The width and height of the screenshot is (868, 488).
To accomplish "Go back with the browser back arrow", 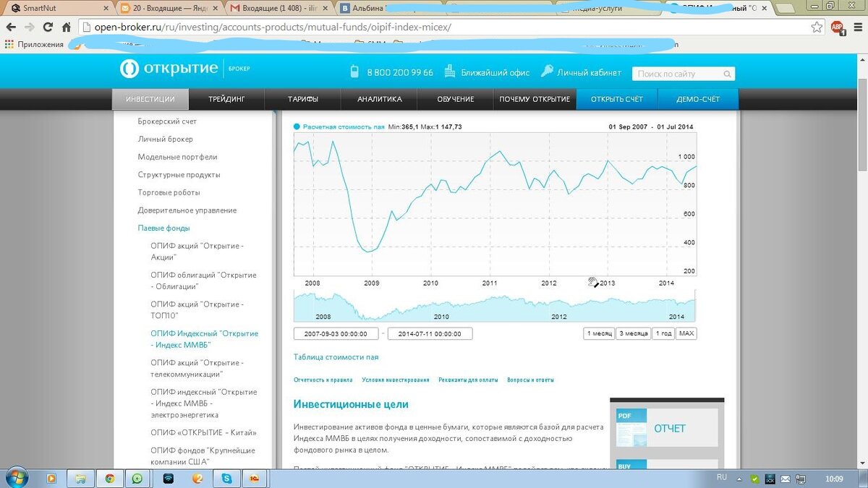I will (10, 27).
